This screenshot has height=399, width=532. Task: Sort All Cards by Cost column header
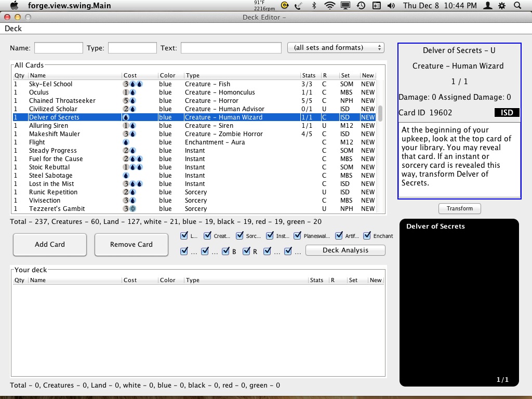pos(130,75)
